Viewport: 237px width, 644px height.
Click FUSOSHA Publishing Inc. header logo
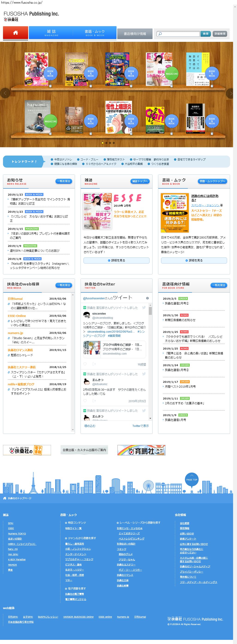tap(31, 16)
